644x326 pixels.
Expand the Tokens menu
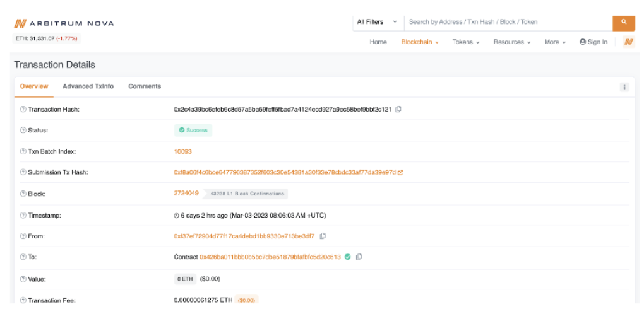pos(465,42)
